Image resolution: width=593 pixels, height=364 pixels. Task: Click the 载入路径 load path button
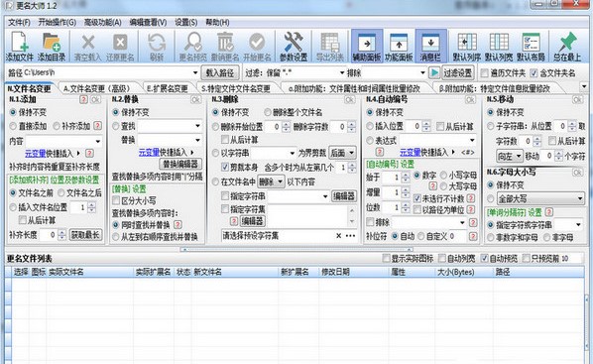click(220, 72)
